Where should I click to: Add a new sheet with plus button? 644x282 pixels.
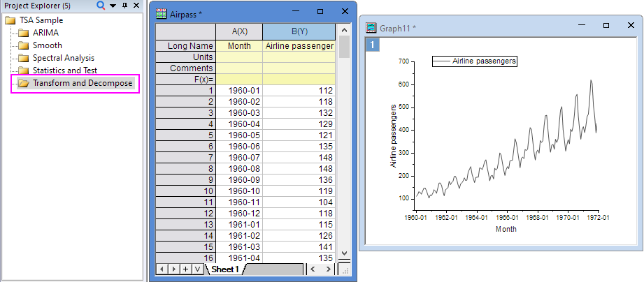[186, 269]
